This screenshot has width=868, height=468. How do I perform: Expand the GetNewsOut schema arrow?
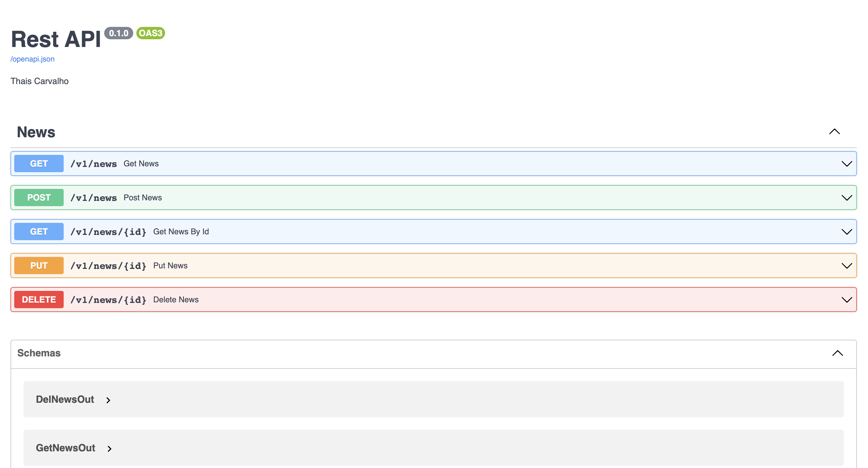click(109, 449)
